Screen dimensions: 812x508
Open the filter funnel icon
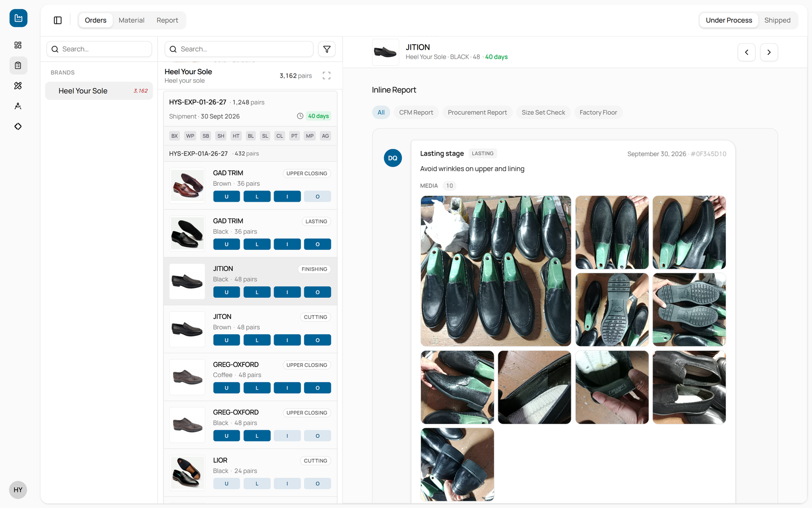tap(327, 49)
